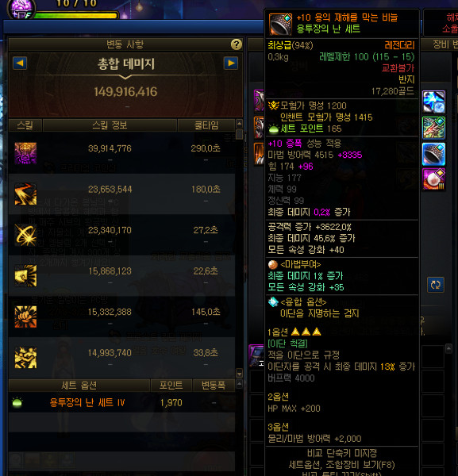Go to previous stat with left arrow

point(20,63)
